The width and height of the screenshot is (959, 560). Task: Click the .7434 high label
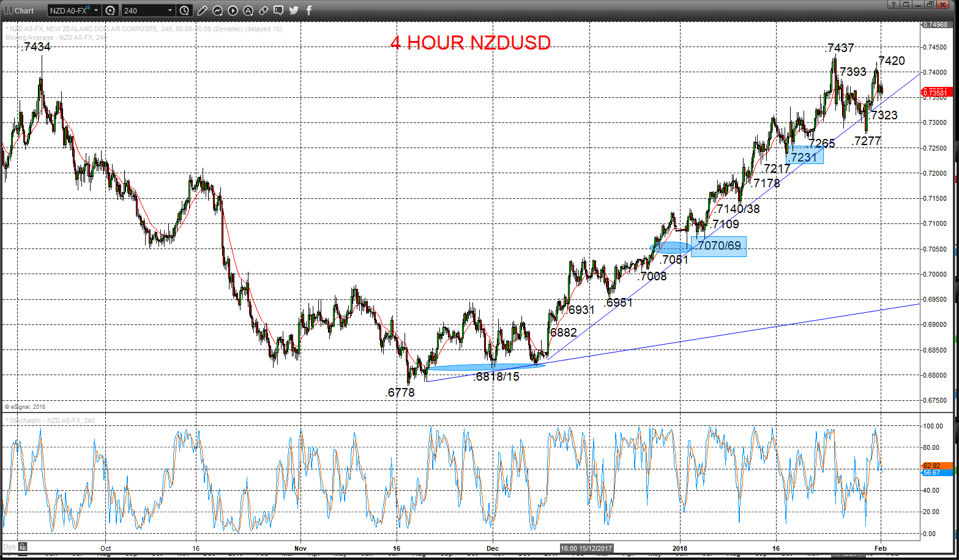[35, 47]
